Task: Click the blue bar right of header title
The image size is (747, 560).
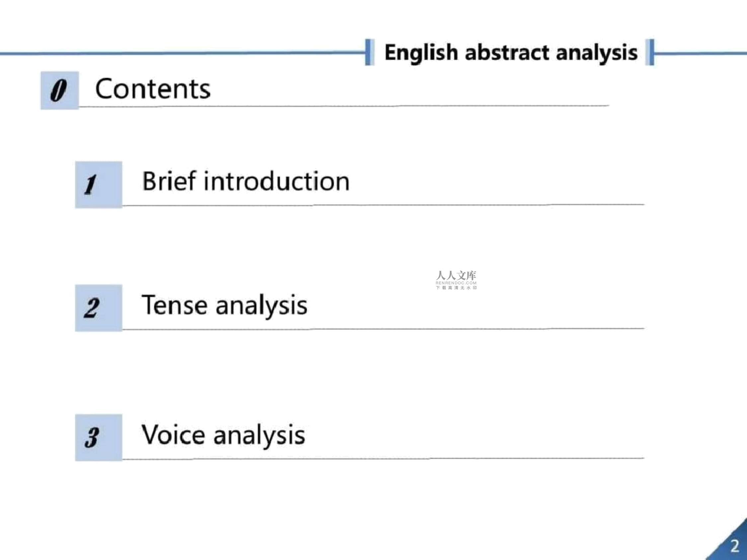Action: 650,52
